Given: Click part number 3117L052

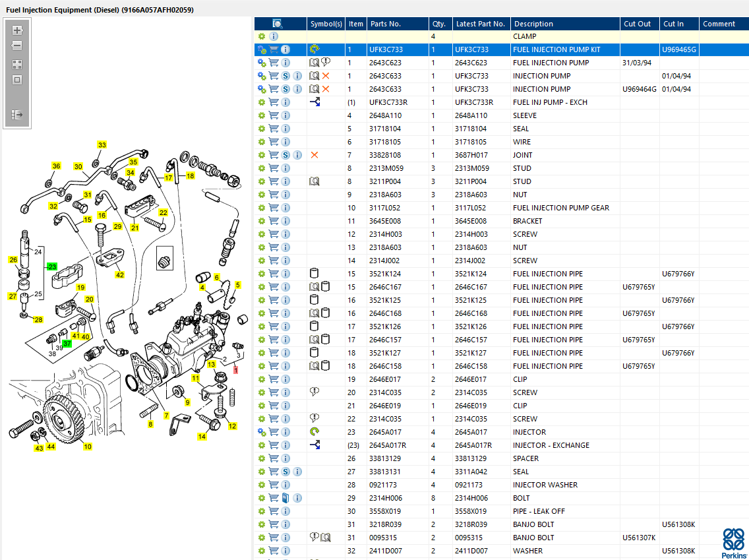Looking at the screenshot, I should (x=385, y=208).
